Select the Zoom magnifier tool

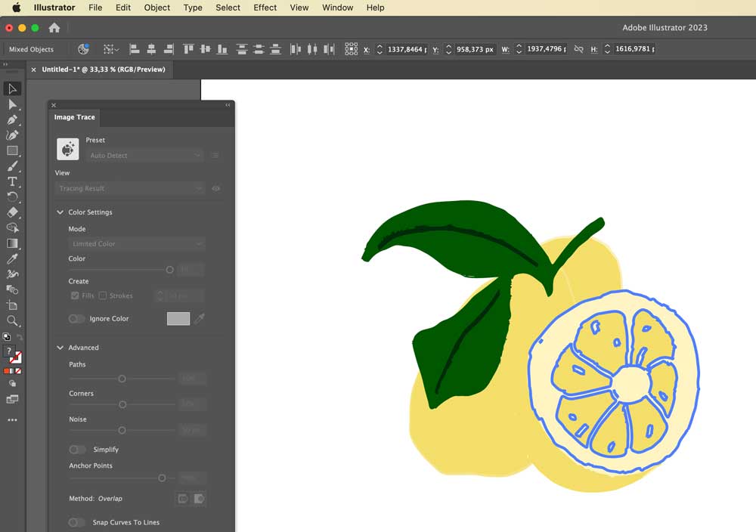tap(13, 321)
